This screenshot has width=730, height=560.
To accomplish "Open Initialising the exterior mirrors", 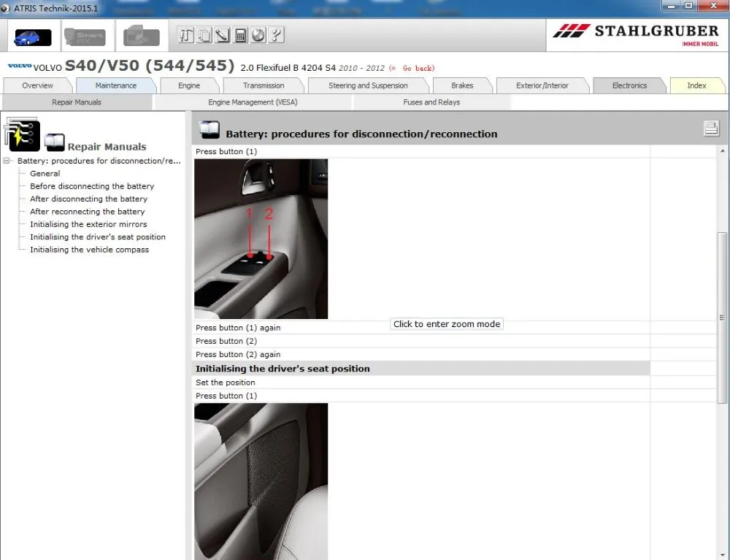I will (88, 224).
